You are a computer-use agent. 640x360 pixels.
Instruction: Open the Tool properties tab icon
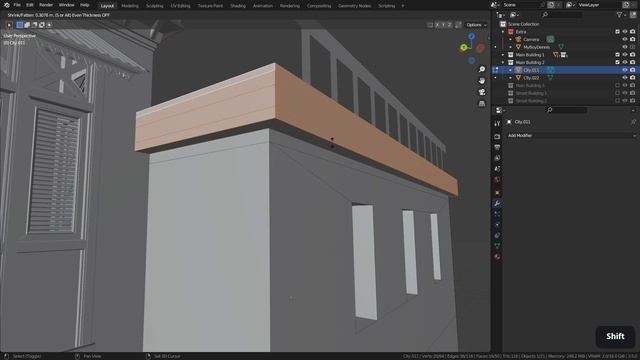(x=497, y=124)
